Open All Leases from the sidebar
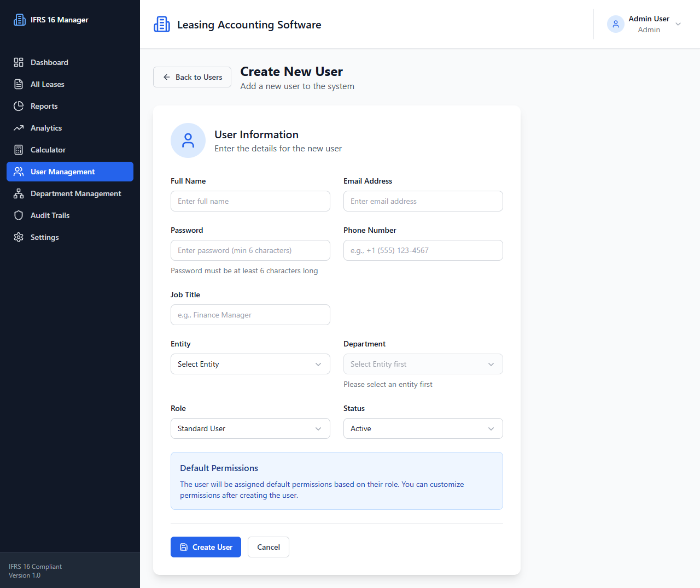The image size is (700, 588). pyautogui.click(x=70, y=84)
